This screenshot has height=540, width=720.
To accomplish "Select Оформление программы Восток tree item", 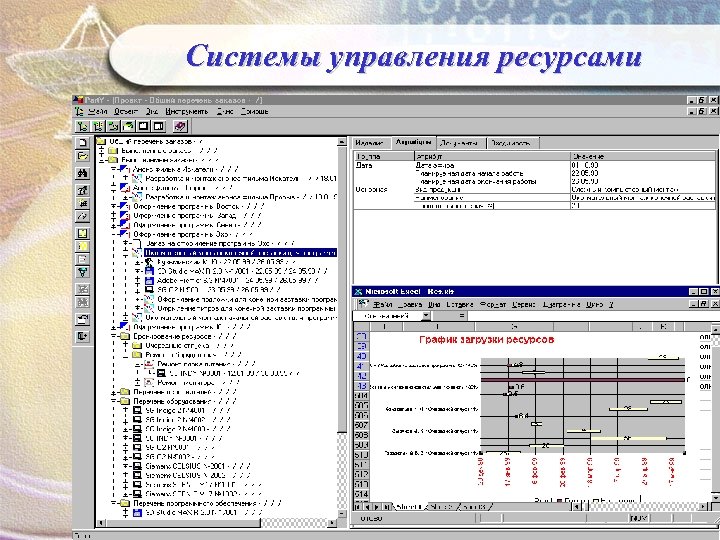I will 198,207.
